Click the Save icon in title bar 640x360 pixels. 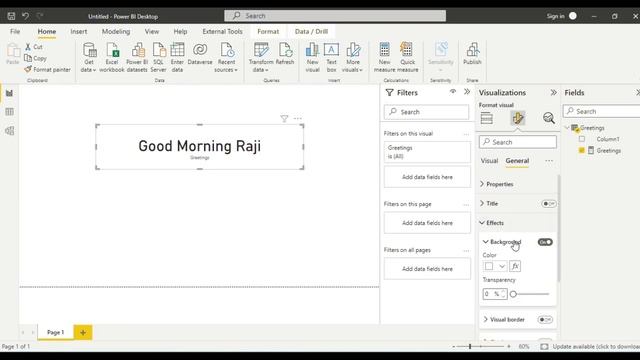click(x=11, y=16)
